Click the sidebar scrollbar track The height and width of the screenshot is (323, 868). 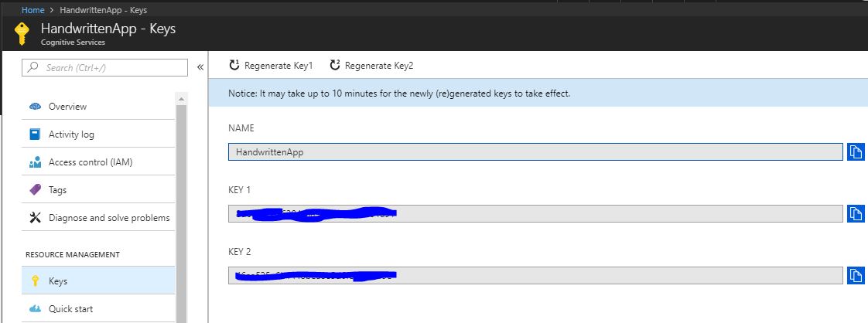click(181, 213)
